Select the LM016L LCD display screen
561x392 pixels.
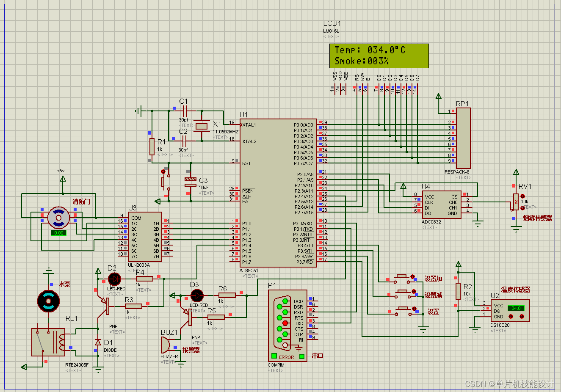[x=379, y=56]
